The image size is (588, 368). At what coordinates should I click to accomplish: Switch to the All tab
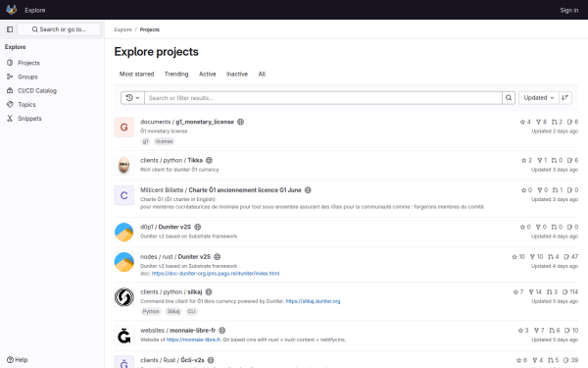click(262, 74)
